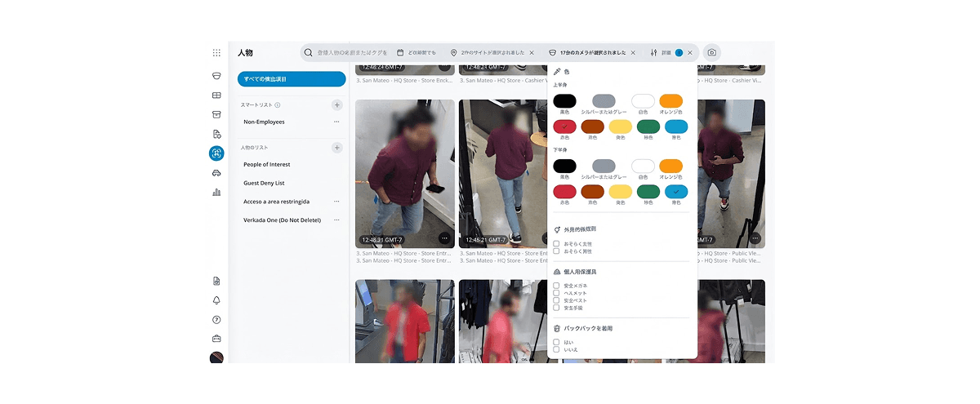Open the grid layout icon in the sidebar

216,95
